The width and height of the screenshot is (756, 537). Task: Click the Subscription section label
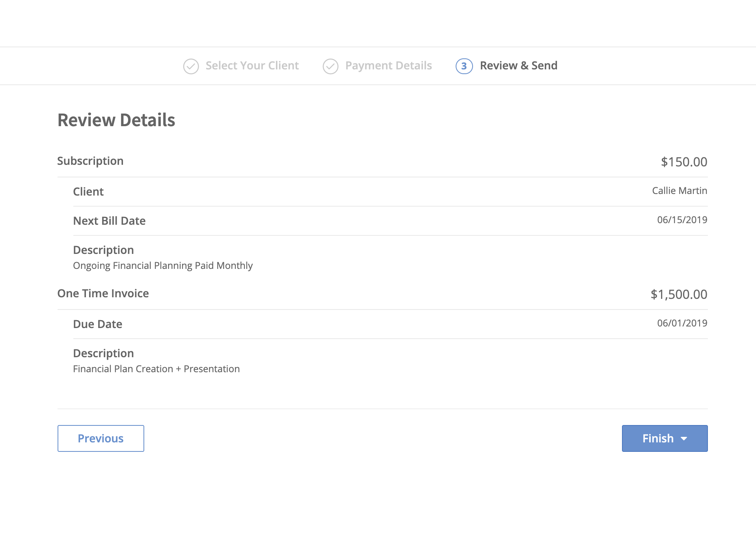(x=90, y=161)
